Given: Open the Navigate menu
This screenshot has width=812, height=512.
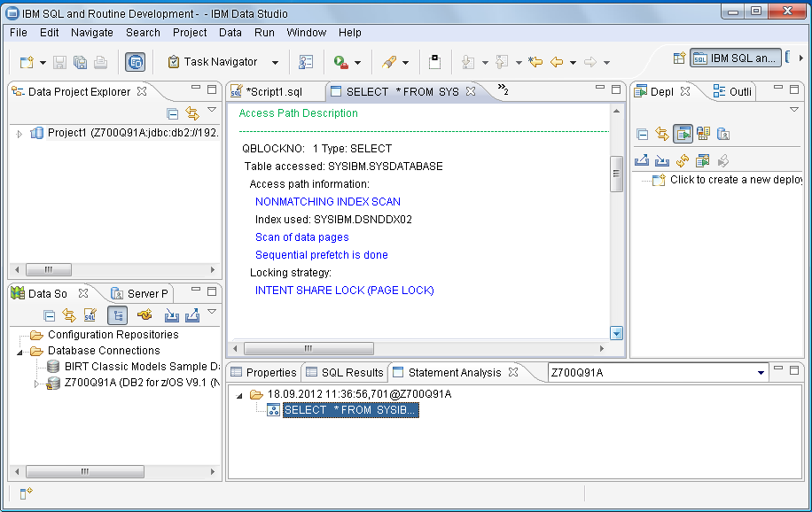Looking at the screenshot, I should (x=92, y=33).
